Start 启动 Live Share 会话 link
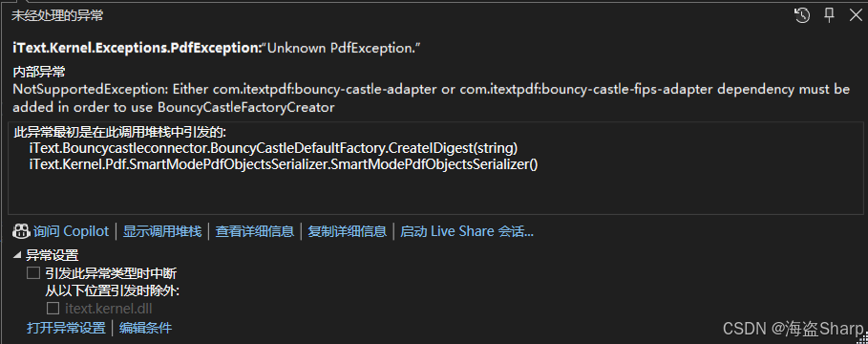 [x=467, y=231]
